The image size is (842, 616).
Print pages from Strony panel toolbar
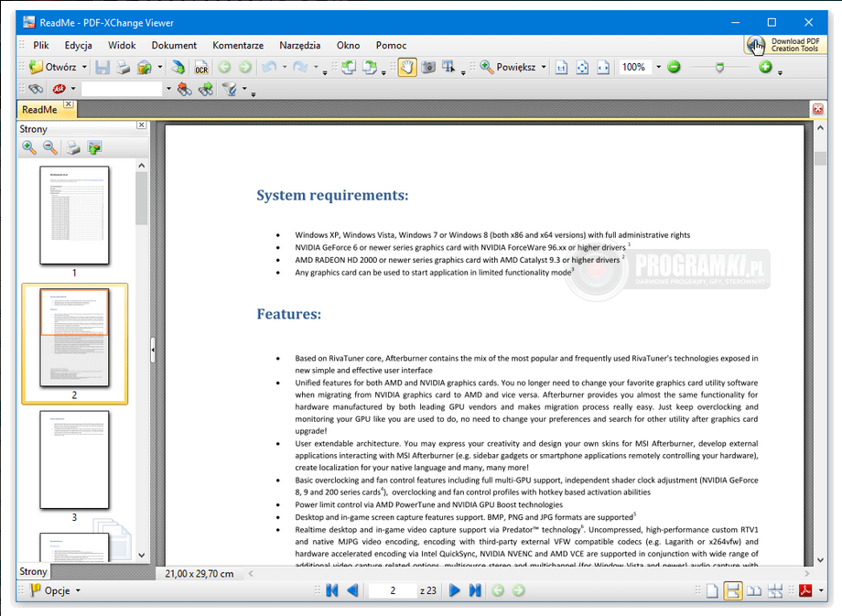pos(73,147)
